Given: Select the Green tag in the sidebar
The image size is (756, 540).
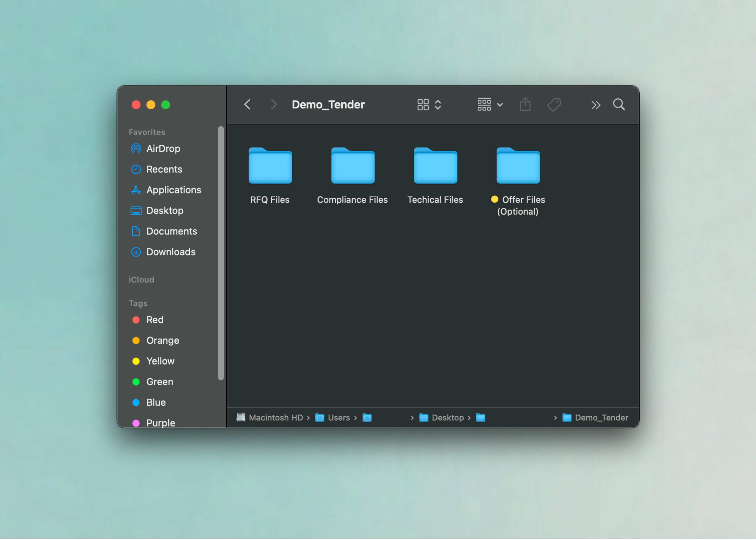Looking at the screenshot, I should 159,382.
